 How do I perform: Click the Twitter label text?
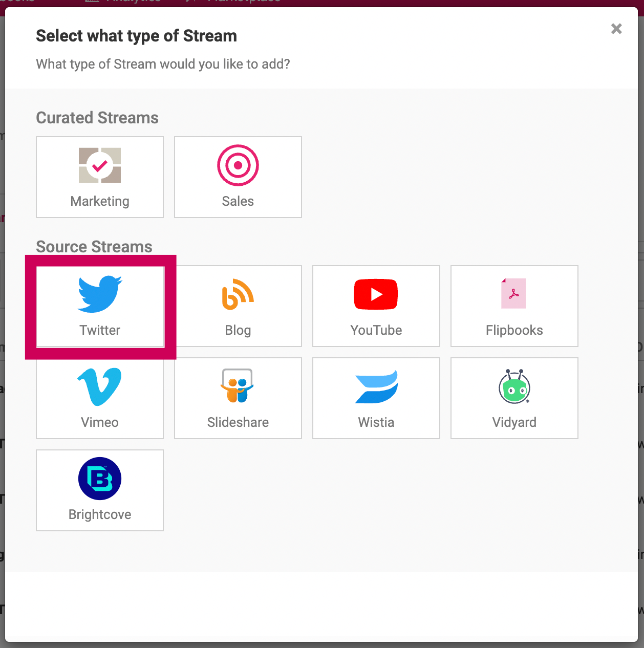tap(100, 330)
